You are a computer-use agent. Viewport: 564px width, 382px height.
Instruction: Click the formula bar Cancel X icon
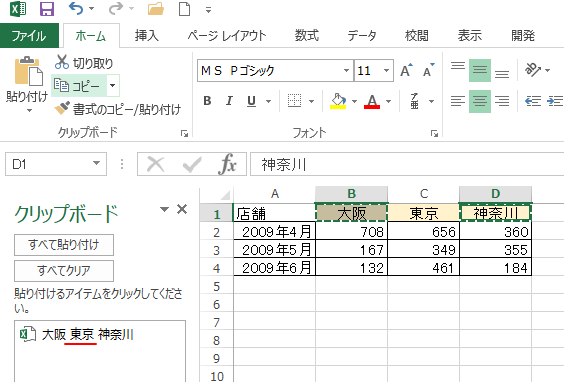(155, 164)
